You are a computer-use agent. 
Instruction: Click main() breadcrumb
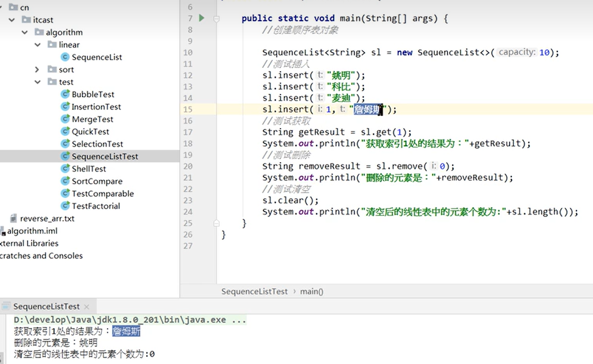312,292
